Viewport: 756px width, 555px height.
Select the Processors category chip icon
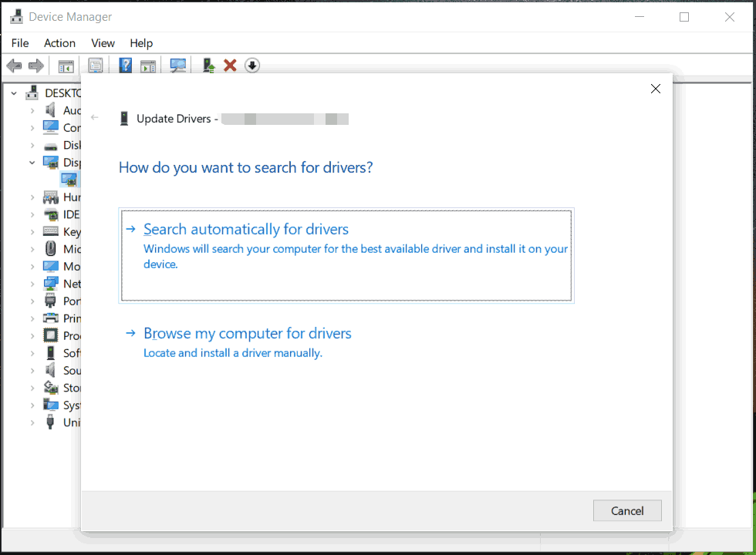pos(51,335)
